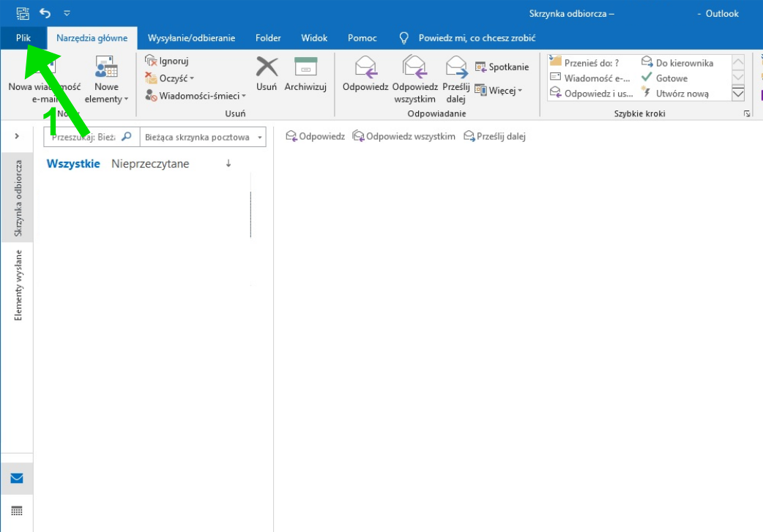Click the Spotkanie meeting reply button

[502, 67]
